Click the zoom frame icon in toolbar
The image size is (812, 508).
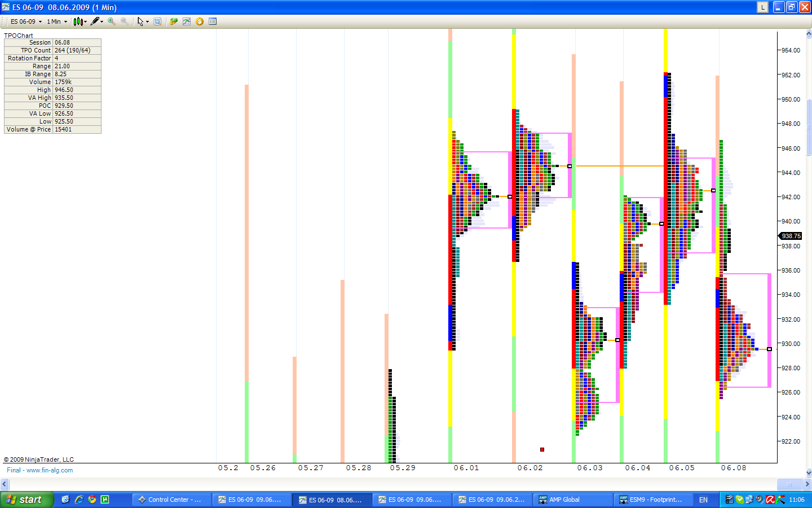(x=157, y=21)
